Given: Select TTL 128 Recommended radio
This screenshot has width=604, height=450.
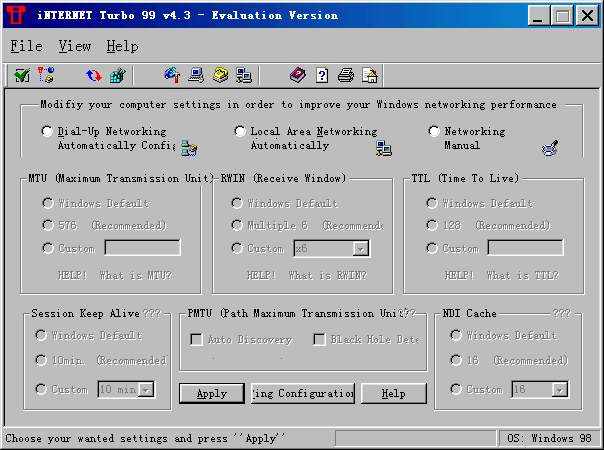Looking at the screenshot, I should point(432,225).
